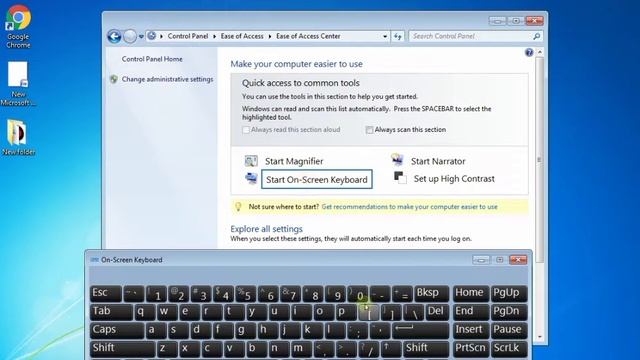640x360 pixels.
Task: Click the Start Narrator icon
Action: tap(397, 160)
